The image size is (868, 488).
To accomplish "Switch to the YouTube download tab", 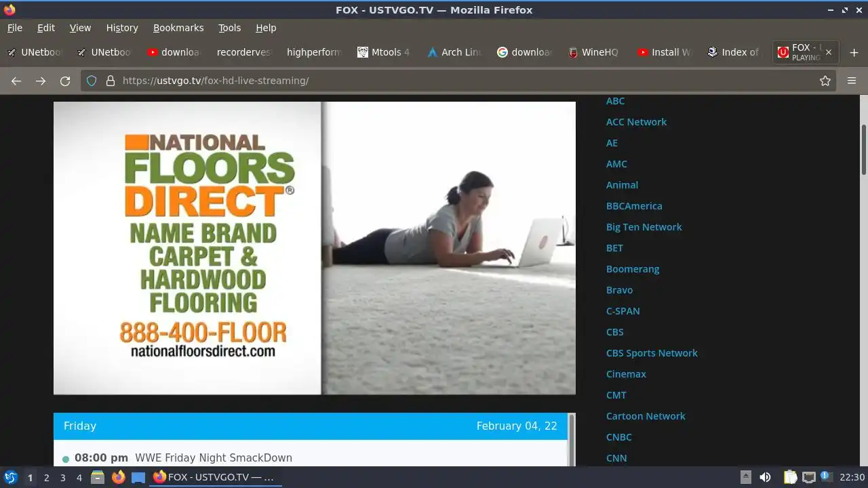I will coord(174,52).
